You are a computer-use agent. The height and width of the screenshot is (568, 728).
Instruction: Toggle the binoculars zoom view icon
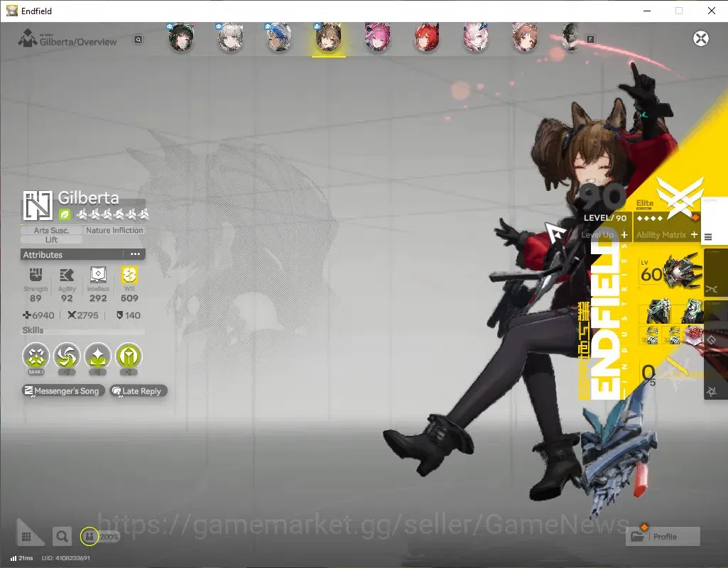click(89, 537)
